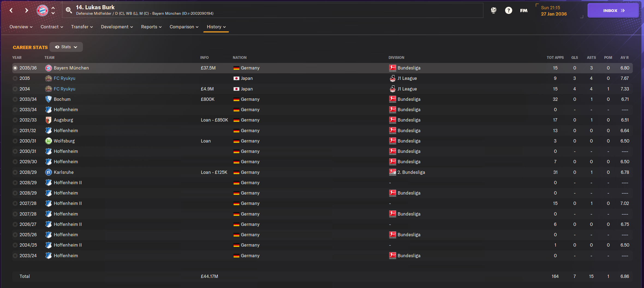
Task: Click Bochum crest in 2033/34 row
Action: [x=49, y=99]
